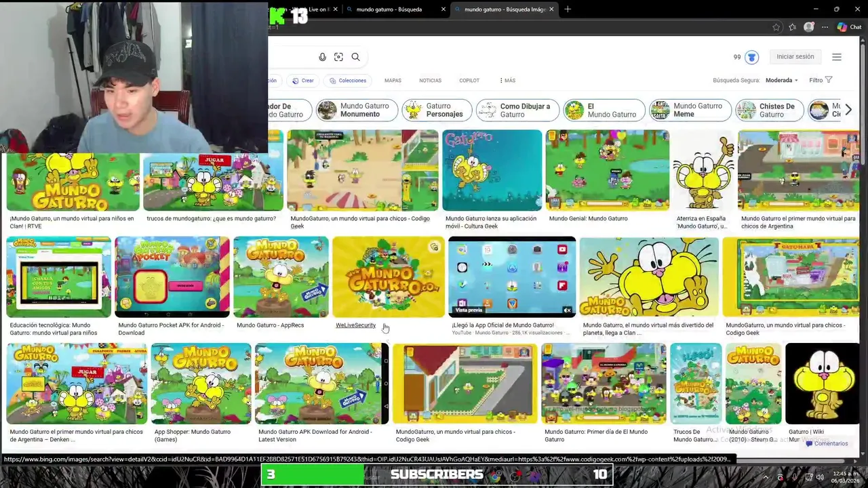Select 'mundo gaturro - Búsqueda Imágenes' tab

(504, 9)
